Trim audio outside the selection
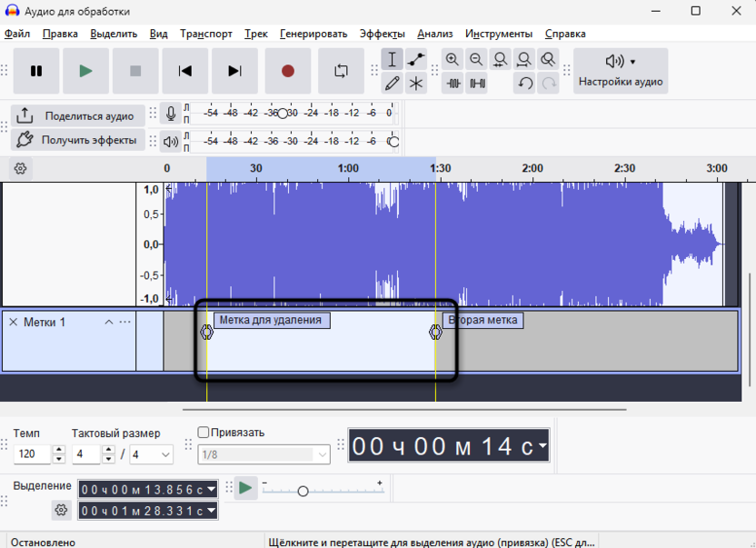The width and height of the screenshot is (756, 548). coord(453,84)
